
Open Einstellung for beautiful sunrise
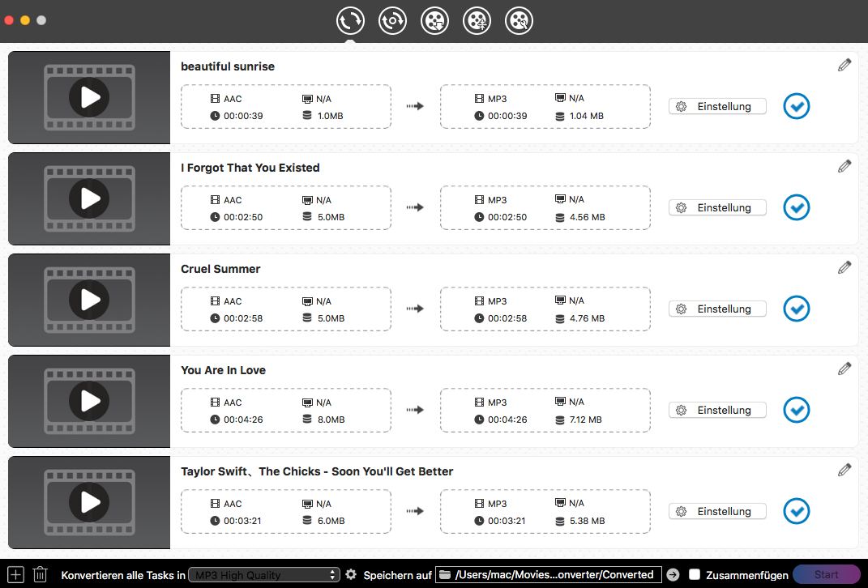[717, 106]
